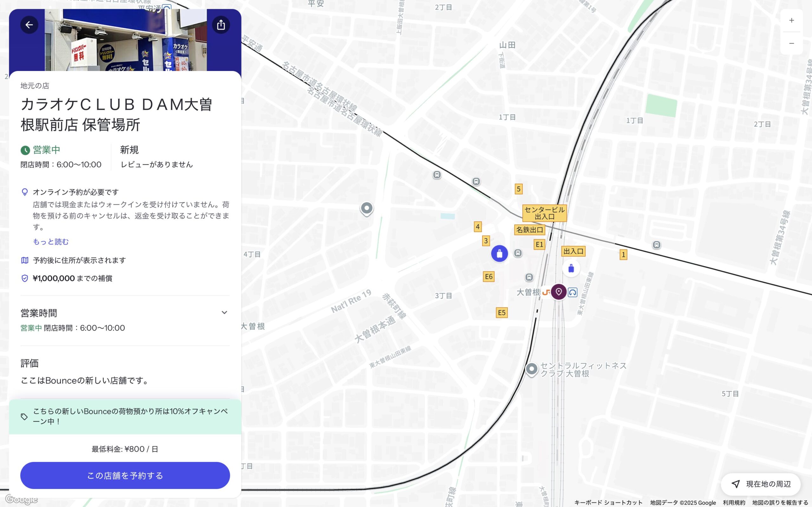Click the センタービル出入口 exit label on map
This screenshot has width=812, height=507.
coord(545,213)
